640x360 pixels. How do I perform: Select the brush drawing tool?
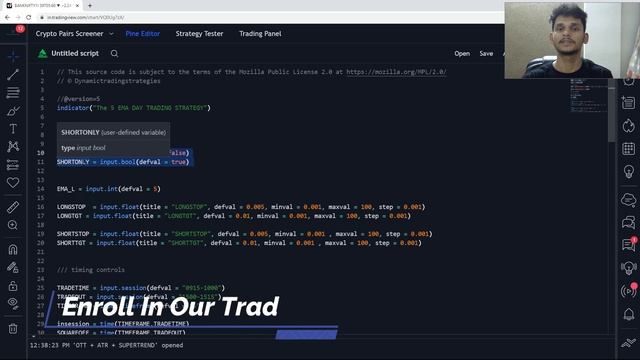[13, 111]
